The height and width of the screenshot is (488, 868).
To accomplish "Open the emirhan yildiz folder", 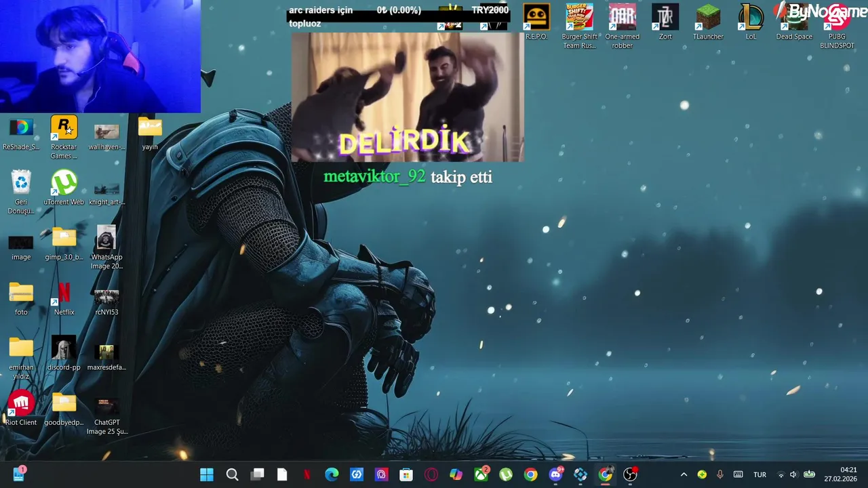I will [21, 359].
